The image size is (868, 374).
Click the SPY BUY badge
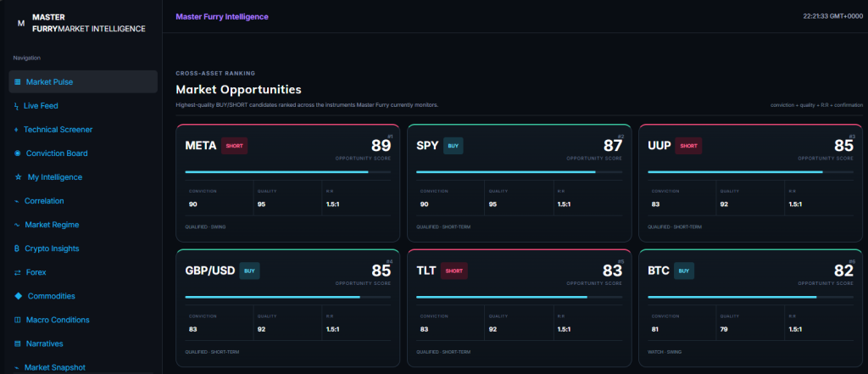(453, 146)
